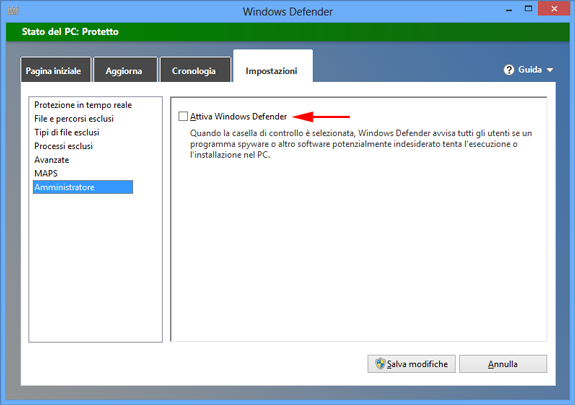Expand the Guida dropdown arrow
575x405 pixels.
pyautogui.click(x=550, y=70)
